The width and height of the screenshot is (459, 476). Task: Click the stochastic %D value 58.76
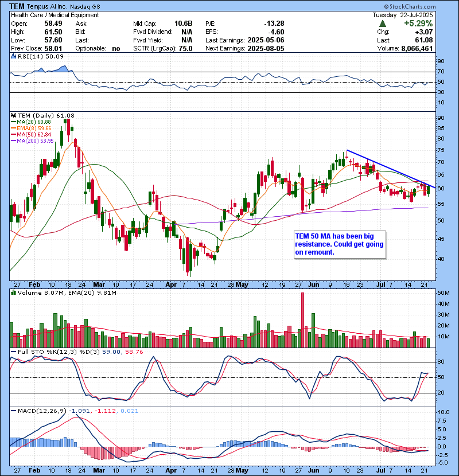click(134, 352)
